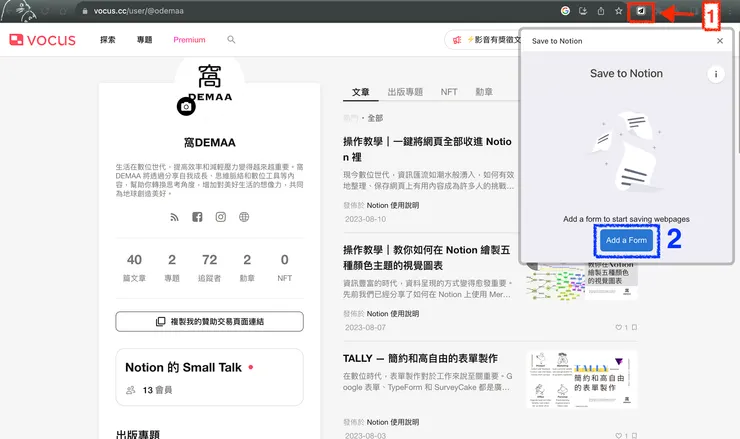Screen dimensions: 740x439
Task: Open the info icon in Save to Notion popup
Action: 715,74
